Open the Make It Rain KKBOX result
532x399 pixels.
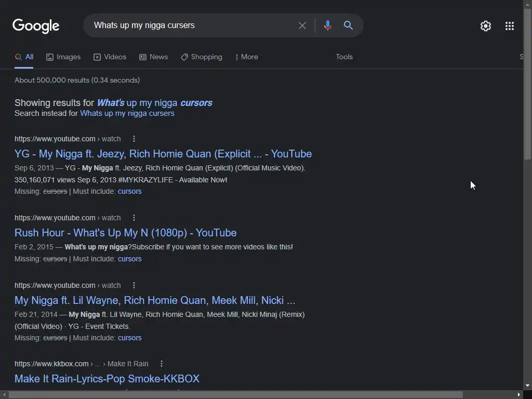pos(107,379)
